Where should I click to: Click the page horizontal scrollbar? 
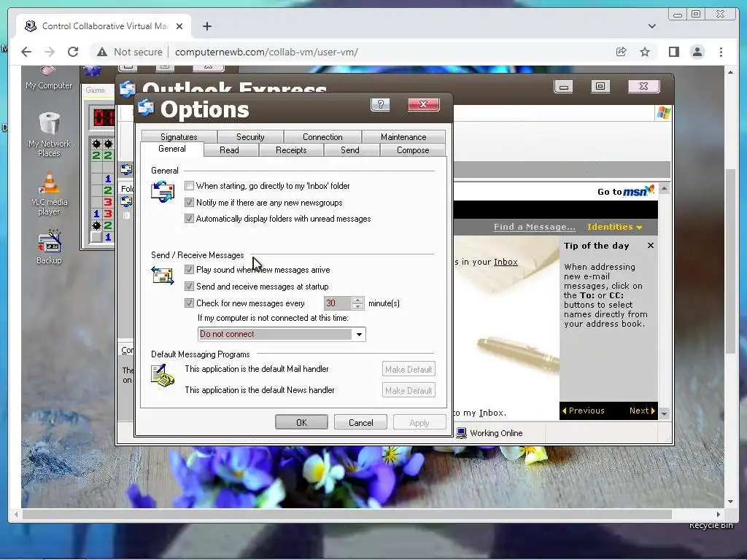coord(347,514)
